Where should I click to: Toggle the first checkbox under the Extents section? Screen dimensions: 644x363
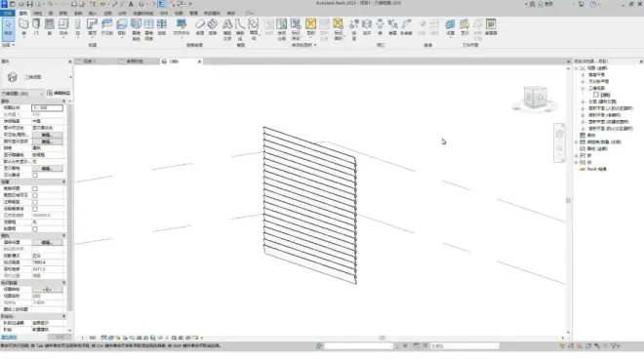(x=35, y=189)
